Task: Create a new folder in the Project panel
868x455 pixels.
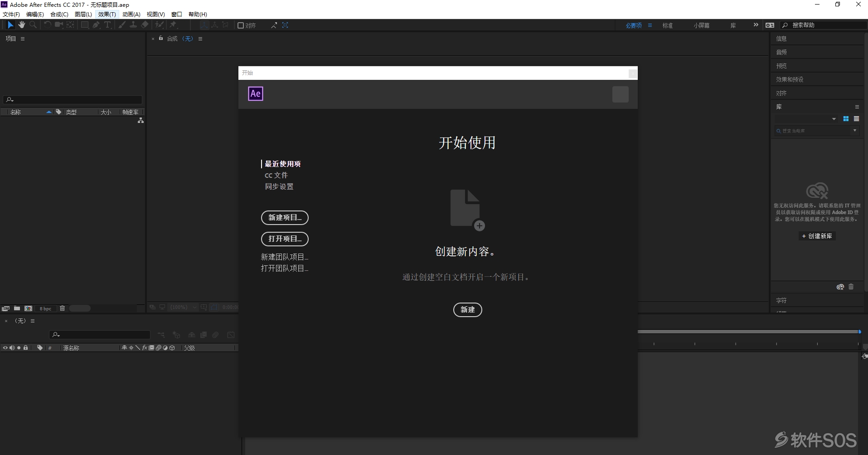Action: tap(17, 308)
